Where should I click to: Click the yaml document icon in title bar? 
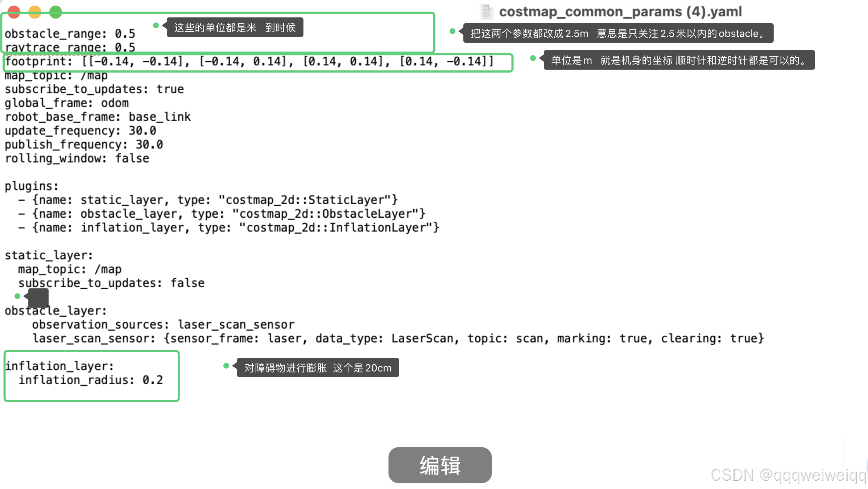click(486, 12)
